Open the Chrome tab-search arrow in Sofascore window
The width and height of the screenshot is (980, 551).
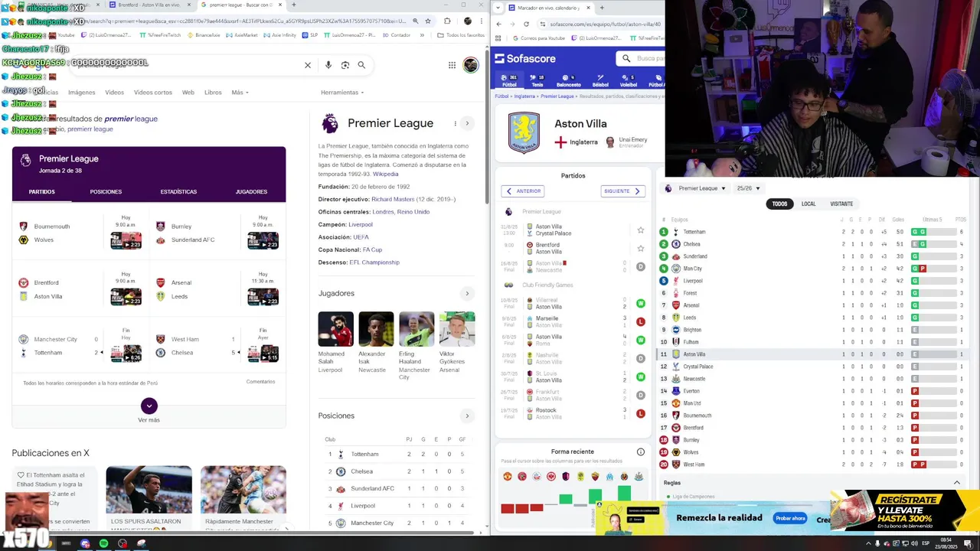pyautogui.click(x=499, y=8)
